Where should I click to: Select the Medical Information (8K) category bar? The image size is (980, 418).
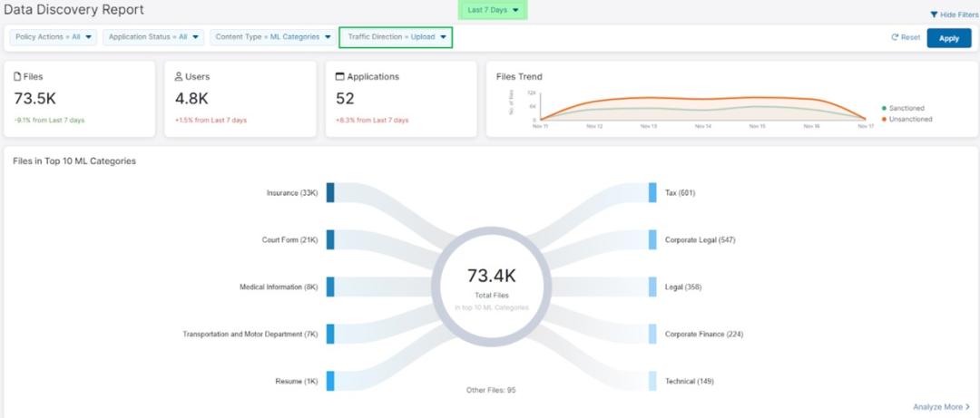[330, 287]
